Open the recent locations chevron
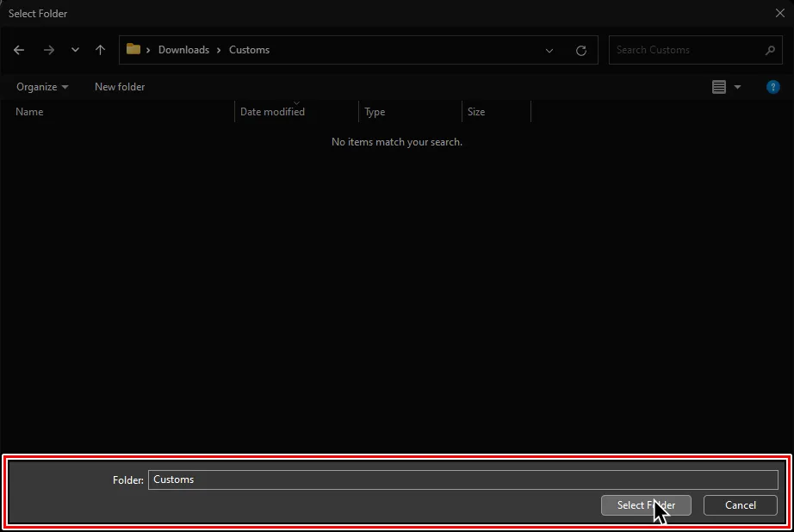Screen dimensions: 794x532 [74, 50]
